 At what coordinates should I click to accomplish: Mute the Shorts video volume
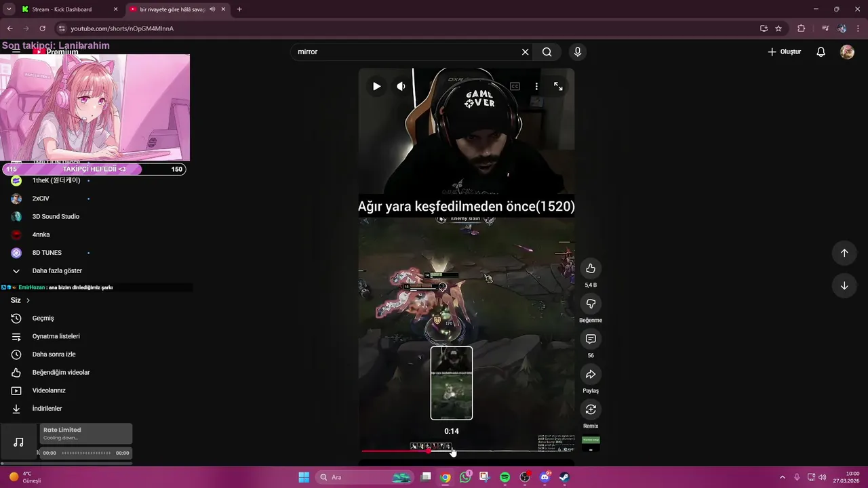(401, 86)
